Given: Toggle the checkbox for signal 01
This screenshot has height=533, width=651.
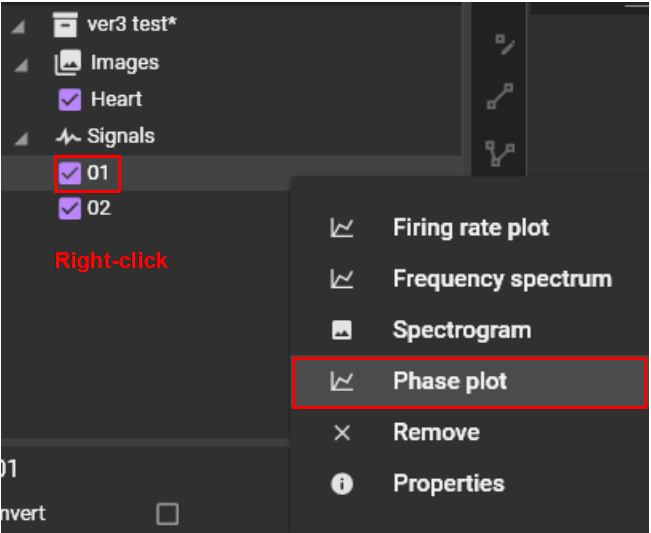Looking at the screenshot, I should click(70, 173).
